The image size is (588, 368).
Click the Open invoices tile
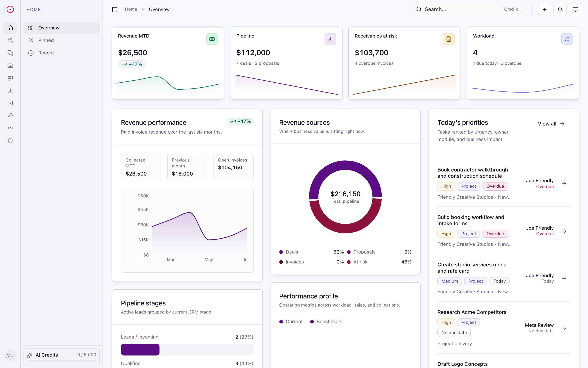click(233, 167)
